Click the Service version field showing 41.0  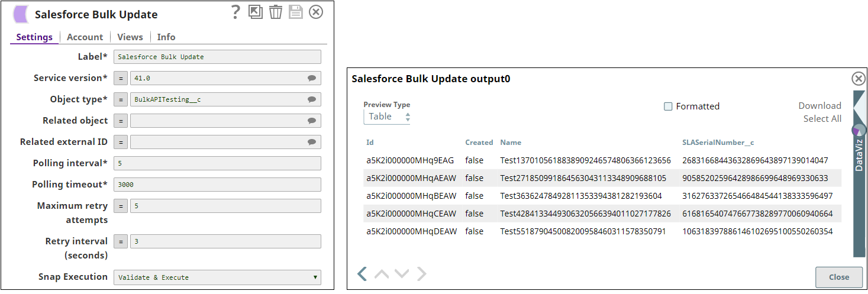pos(225,78)
